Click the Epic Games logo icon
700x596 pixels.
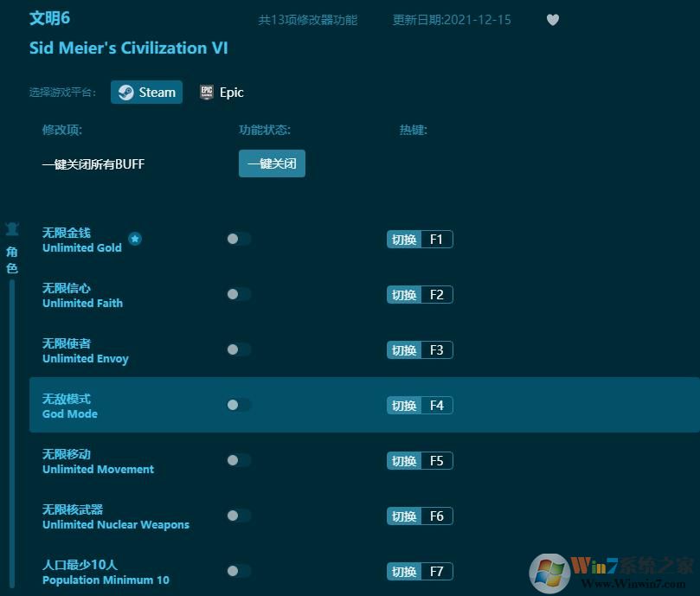(x=206, y=93)
